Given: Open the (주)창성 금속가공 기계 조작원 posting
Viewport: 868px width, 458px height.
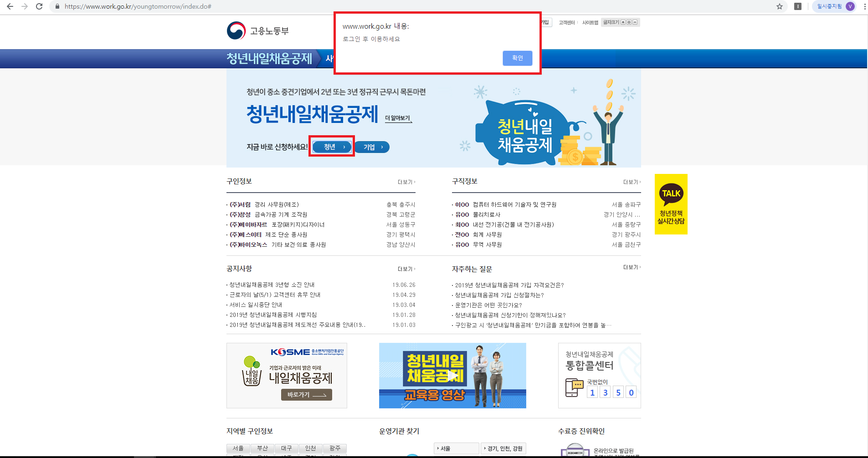Looking at the screenshot, I should pyautogui.click(x=268, y=214).
